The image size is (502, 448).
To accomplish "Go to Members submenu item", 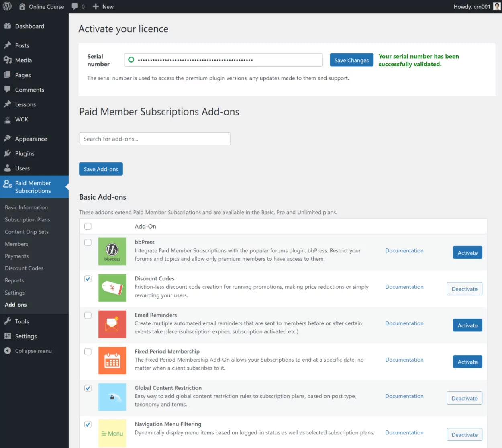I will 16,244.
